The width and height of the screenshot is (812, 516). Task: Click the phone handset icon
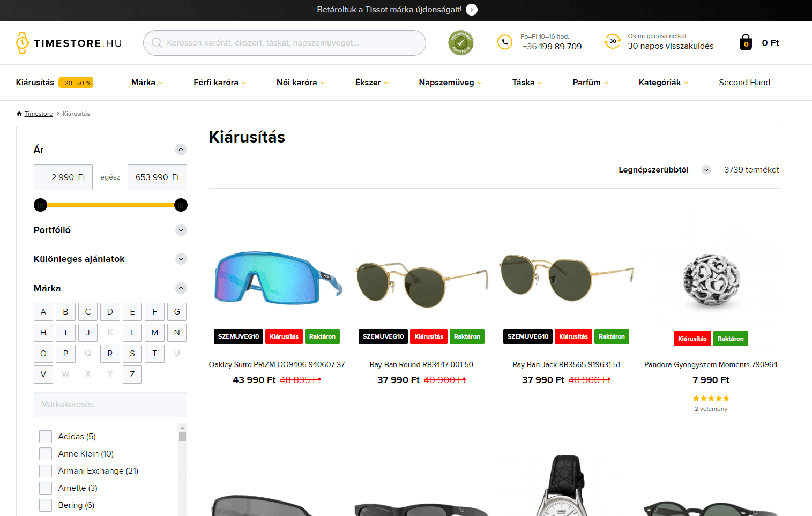(505, 42)
